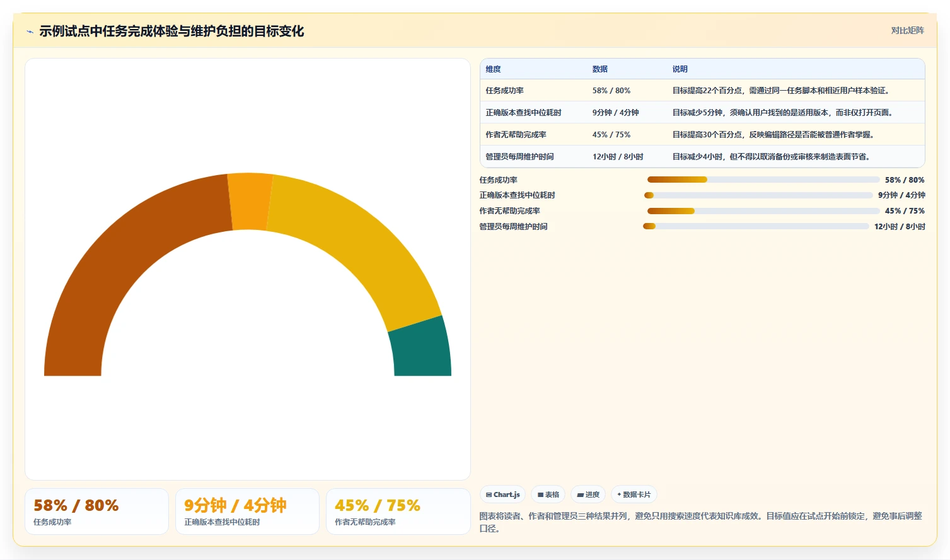Open the 9分钟 / 4分钟 data card
The width and height of the screenshot is (950, 560).
(247, 511)
